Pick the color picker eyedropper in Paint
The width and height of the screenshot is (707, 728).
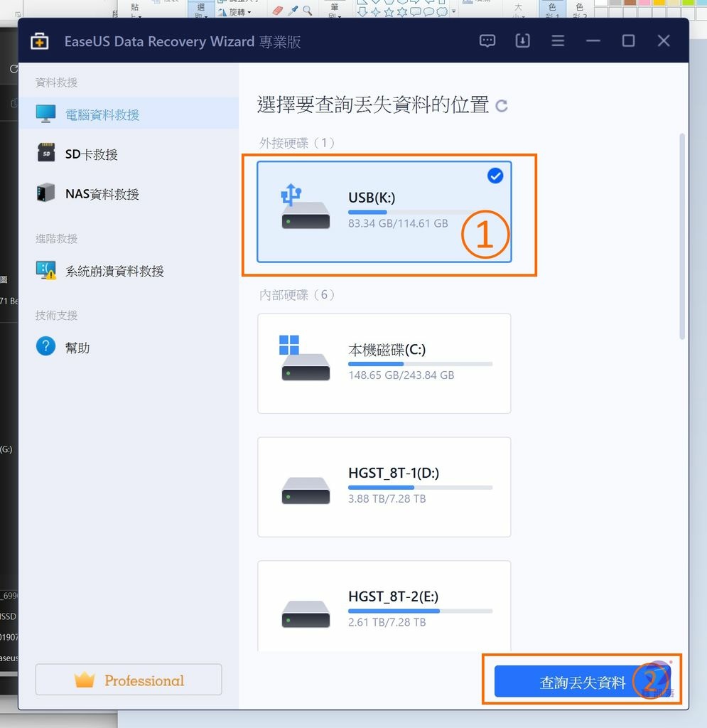point(293,10)
